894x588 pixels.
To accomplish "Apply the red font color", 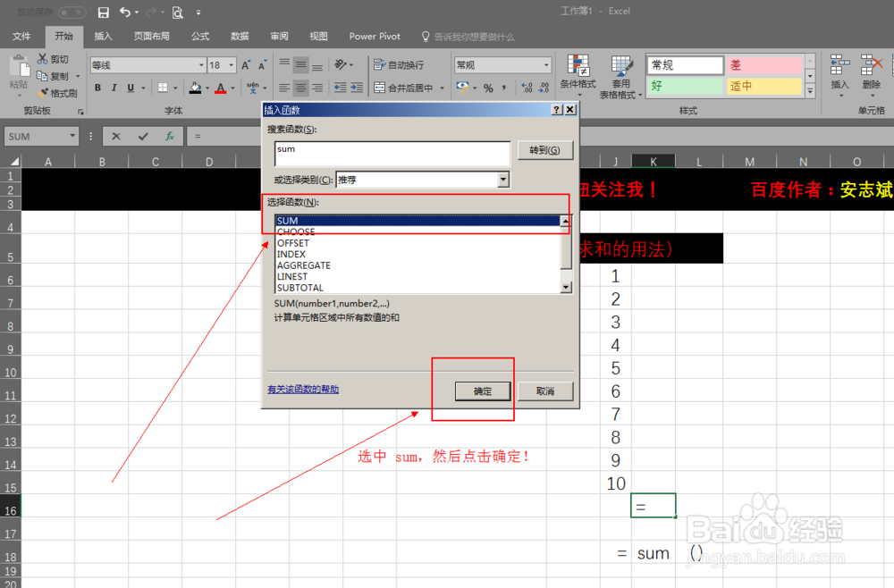I will [221, 88].
